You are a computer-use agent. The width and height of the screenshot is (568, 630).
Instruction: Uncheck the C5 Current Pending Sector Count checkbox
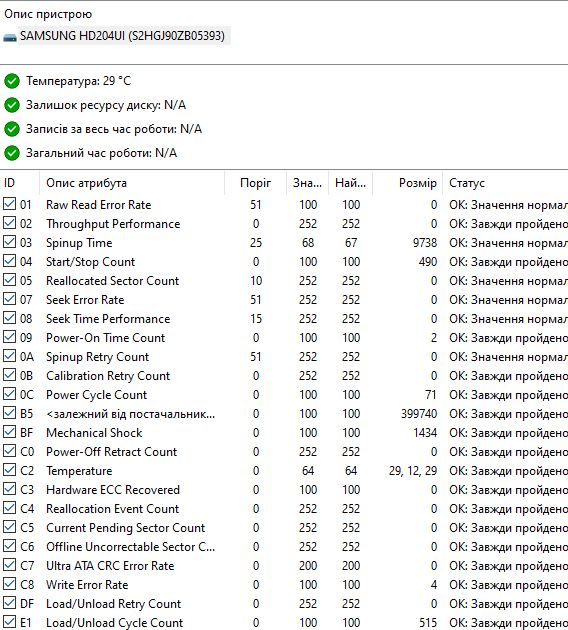10,527
